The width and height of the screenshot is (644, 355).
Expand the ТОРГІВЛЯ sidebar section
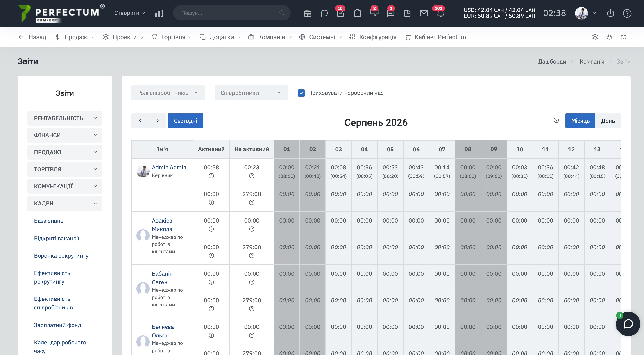pos(65,169)
